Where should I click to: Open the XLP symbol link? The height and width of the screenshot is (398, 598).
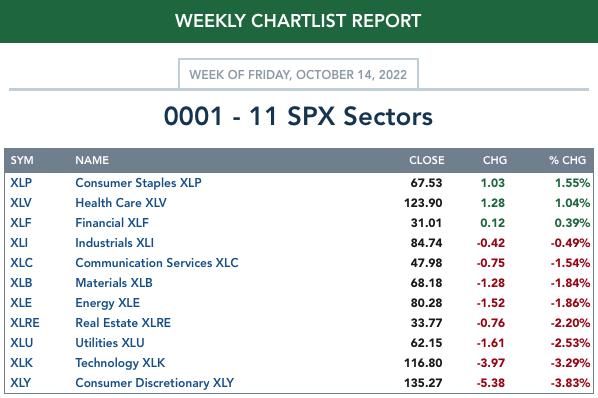(x=21, y=183)
